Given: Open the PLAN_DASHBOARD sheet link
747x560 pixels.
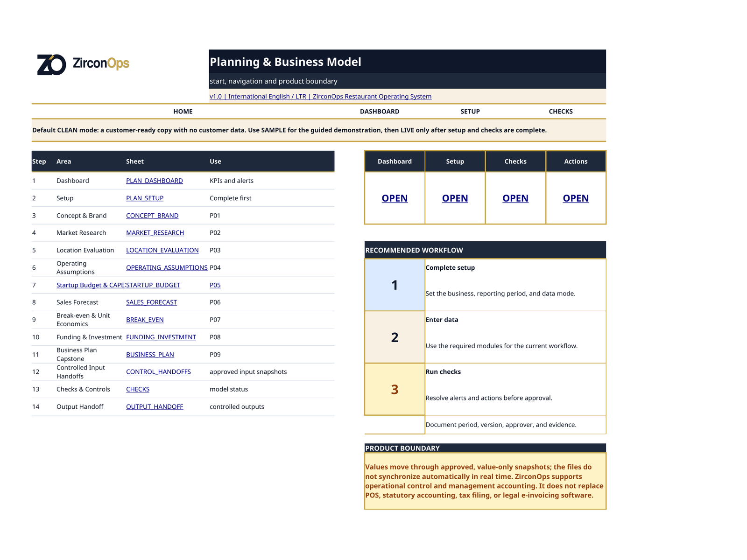Looking at the screenshot, I should pos(155,181).
